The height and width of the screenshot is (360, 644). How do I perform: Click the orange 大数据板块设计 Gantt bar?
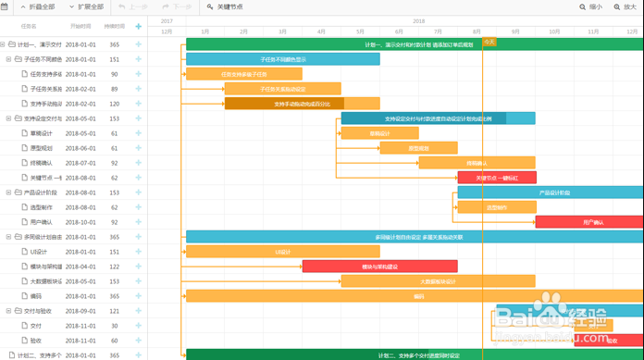(x=439, y=281)
